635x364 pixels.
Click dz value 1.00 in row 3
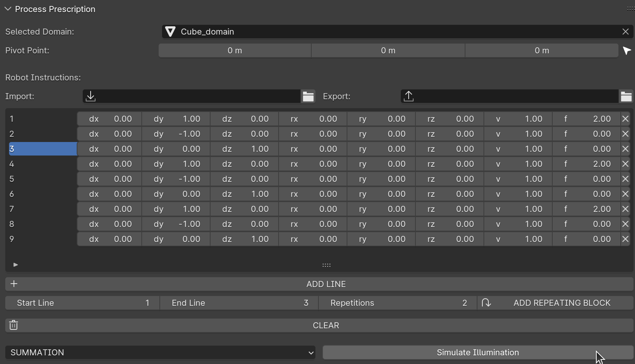[x=244, y=149]
